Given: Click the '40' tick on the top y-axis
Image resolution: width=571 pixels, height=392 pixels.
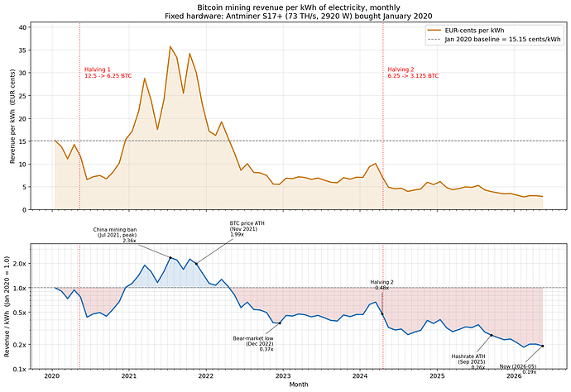Looking at the screenshot, I should pos(23,27).
